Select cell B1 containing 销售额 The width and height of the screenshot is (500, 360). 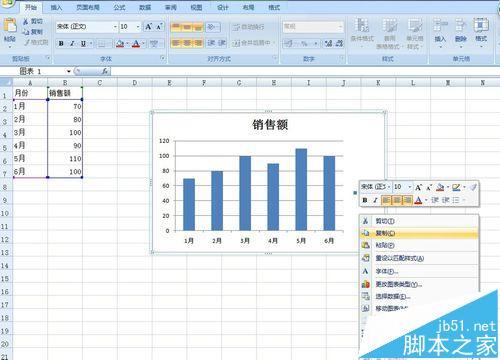(x=65, y=93)
